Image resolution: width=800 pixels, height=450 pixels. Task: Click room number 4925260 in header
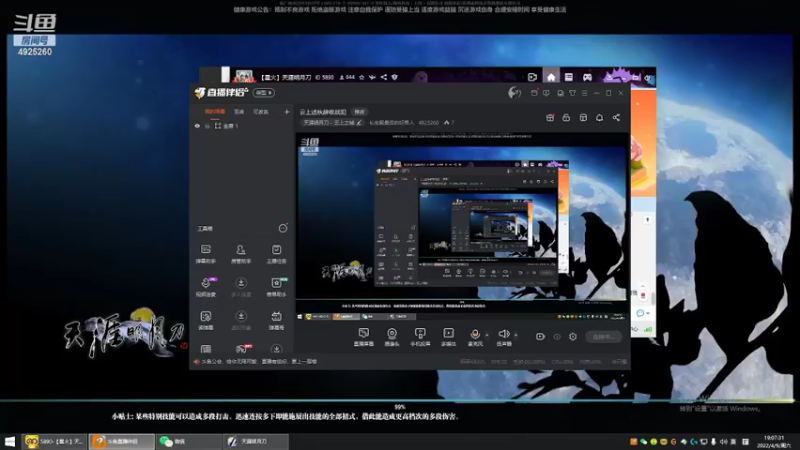click(429, 123)
